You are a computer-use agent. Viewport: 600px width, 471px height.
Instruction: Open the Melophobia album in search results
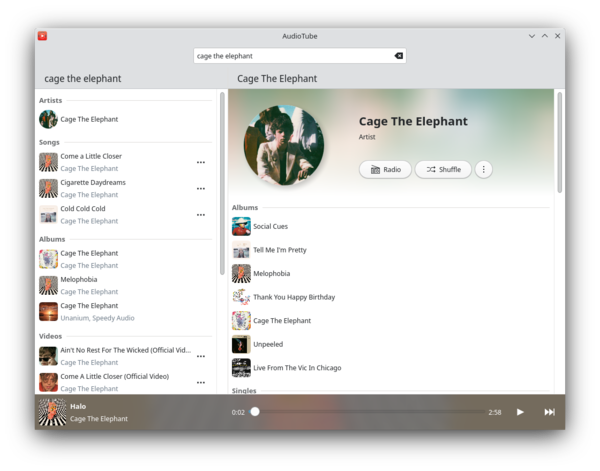[x=126, y=285]
